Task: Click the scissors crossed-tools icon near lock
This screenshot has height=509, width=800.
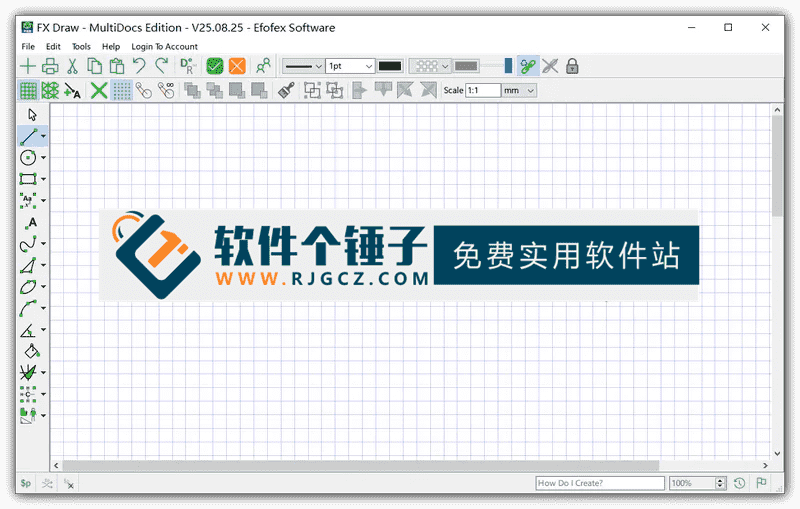Action: point(550,66)
